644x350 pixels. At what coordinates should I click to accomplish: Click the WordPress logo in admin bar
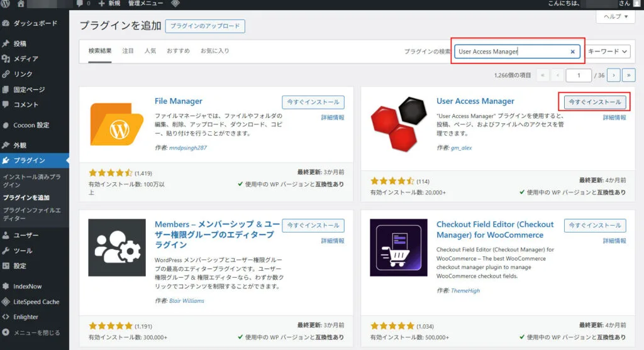6,4
